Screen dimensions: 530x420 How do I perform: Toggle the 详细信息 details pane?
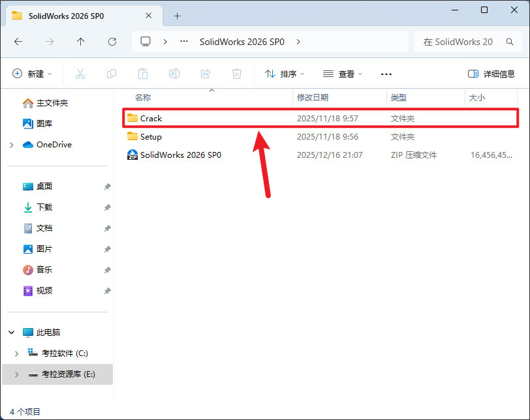pyautogui.click(x=491, y=74)
